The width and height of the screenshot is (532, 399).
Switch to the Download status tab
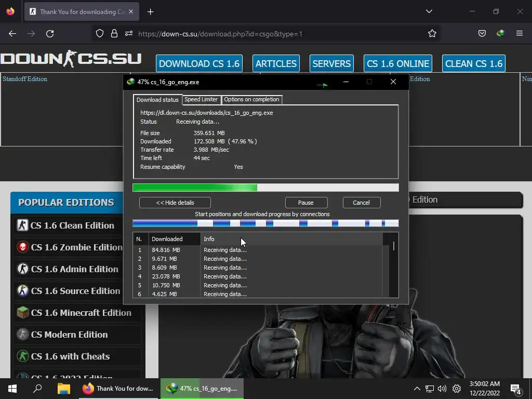pos(157,100)
